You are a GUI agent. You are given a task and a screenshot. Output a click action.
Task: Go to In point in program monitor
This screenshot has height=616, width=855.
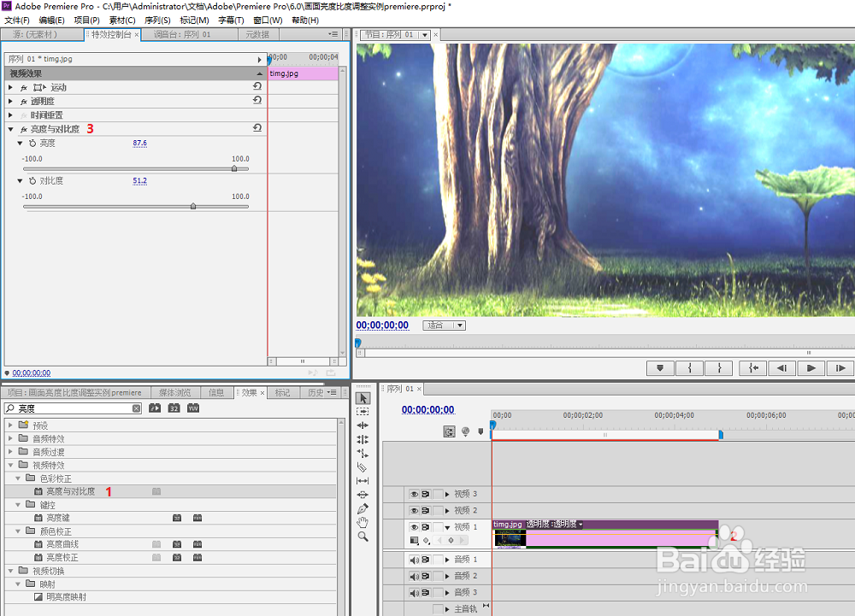coord(753,368)
